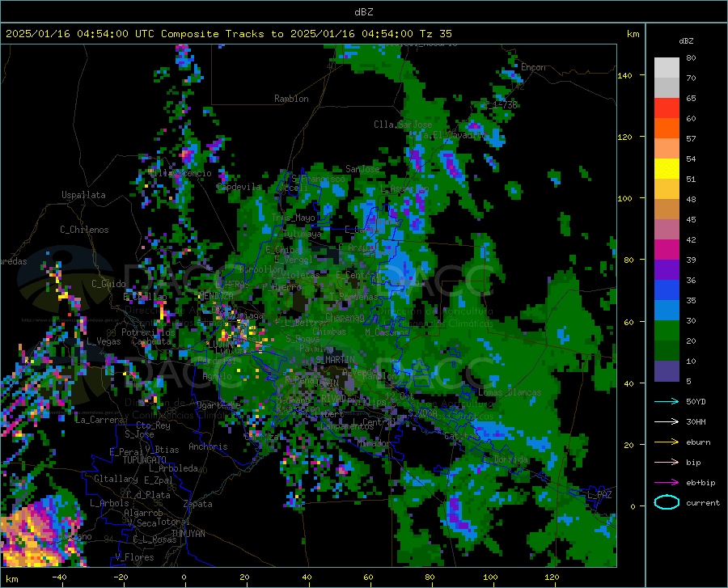Click the 'La_Carrera' place label
The height and width of the screenshot is (588, 728).
(99, 420)
